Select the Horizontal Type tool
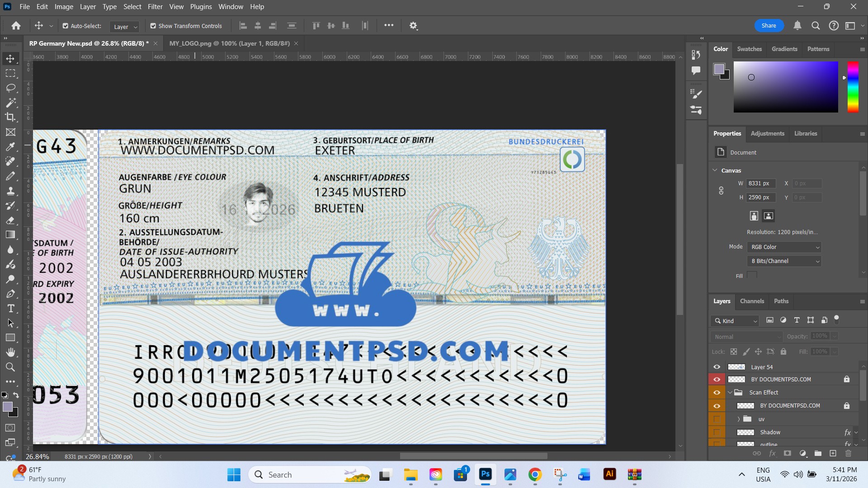Image resolution: width=868 pixels, height=488 pixels. [x=10, y=309]
